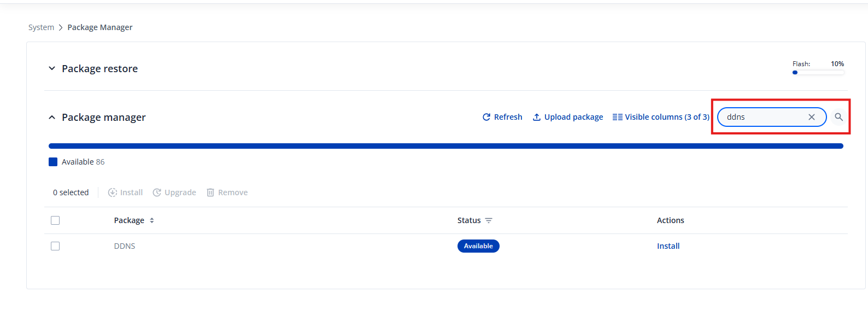This screenshot has width=868, height=333.
Task: Click the magnifying glass search icon
Action: [x=838, y=117]
